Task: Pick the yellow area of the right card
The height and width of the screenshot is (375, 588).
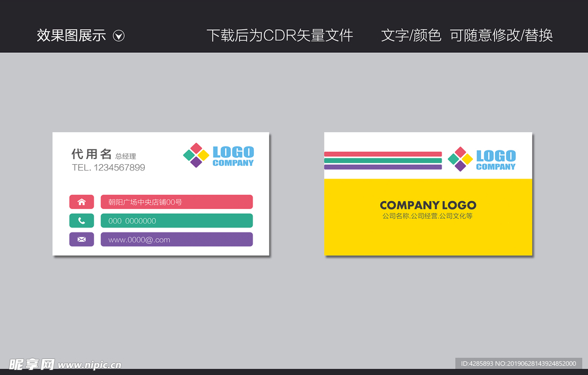Action: 428,235
